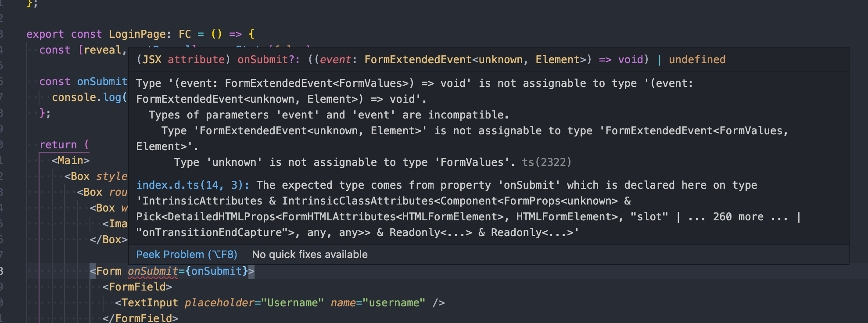Select the Main JSX opening tag
This screenshot has height=323, width=868.
click(x=71, y=160)
